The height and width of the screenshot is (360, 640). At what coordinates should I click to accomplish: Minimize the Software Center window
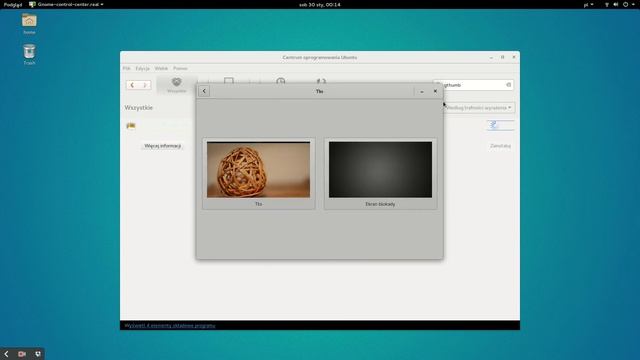(491, 58)
